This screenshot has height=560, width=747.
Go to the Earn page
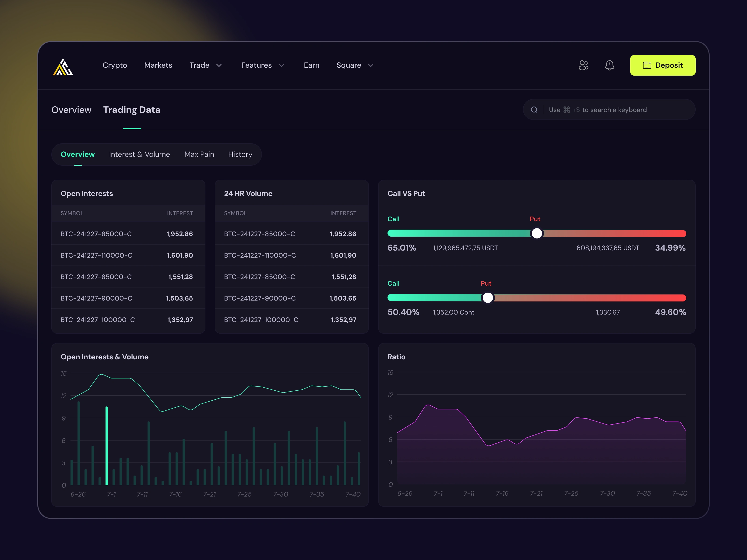tap(311, 65)
